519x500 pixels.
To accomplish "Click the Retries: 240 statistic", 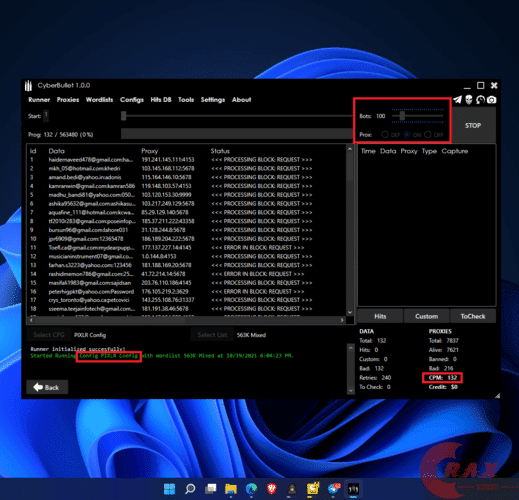I will (x=375, y=378).
